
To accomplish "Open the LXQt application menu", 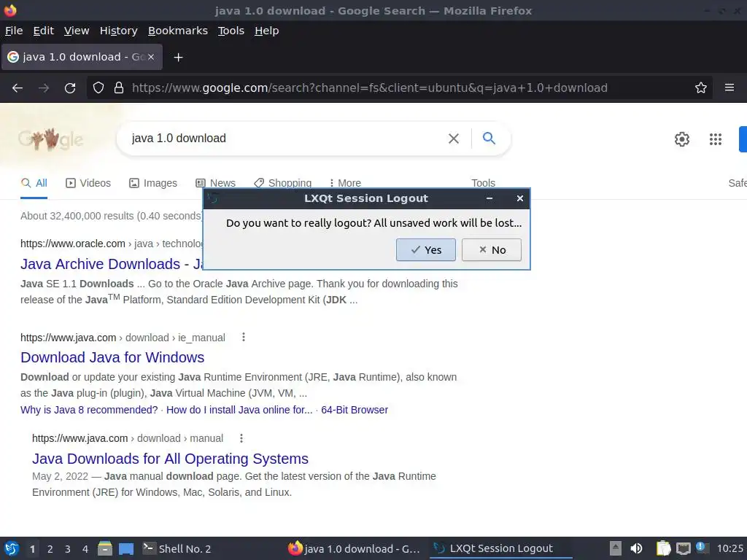I will tap(12, 548).
